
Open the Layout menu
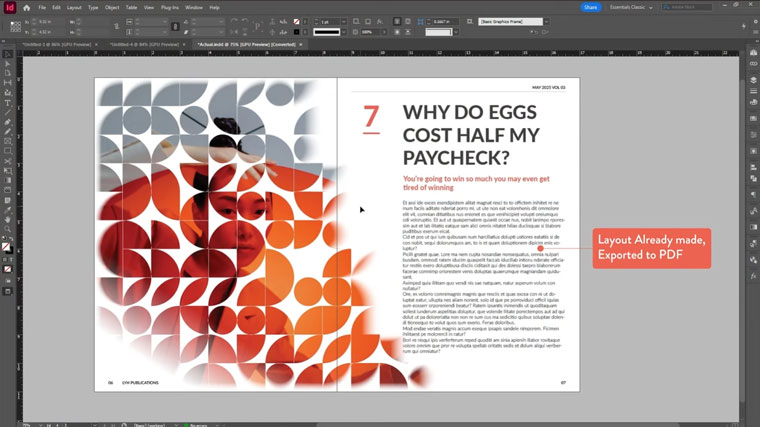[74, 8]
